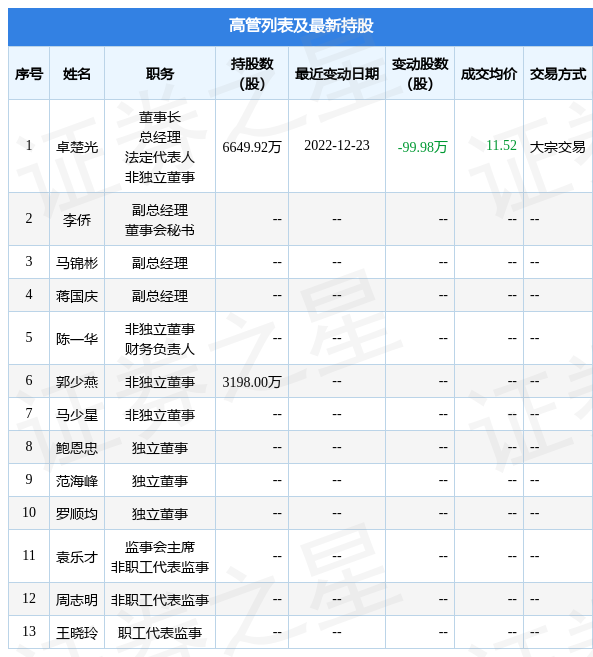The image size is (593, 657).
Task: Click the 持股数(股) column header
Action: point(252,74)
